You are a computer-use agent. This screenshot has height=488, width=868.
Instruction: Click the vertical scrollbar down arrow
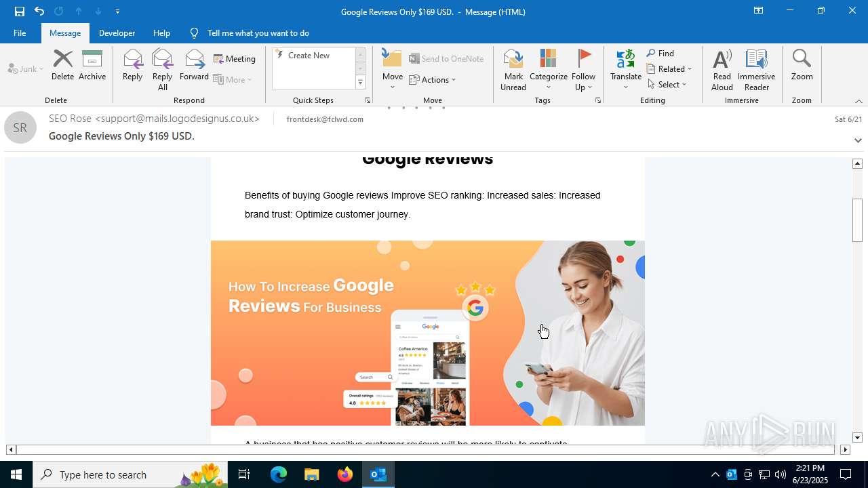pyautogui.click(x=857, y=438)
